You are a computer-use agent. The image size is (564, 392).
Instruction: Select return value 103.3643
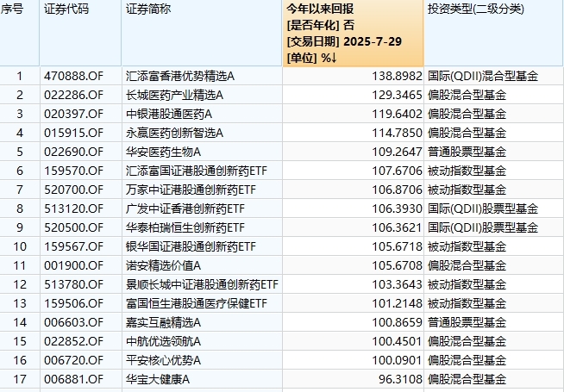[397, 284]
